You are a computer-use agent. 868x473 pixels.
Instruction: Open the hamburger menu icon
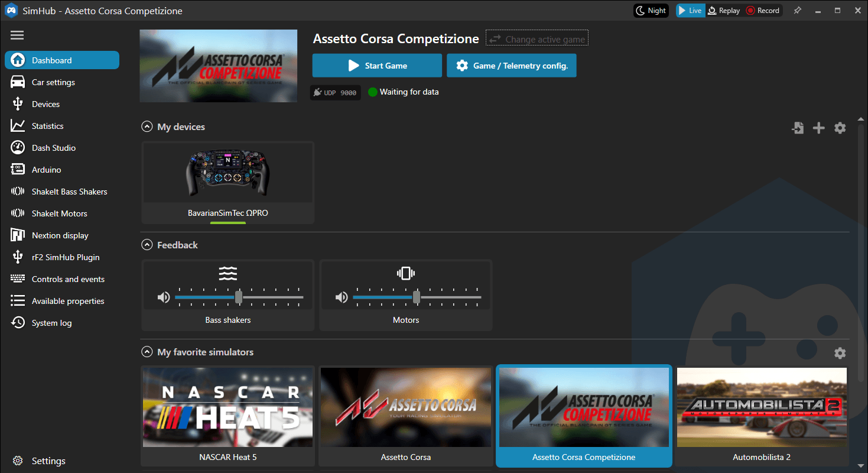17,35
